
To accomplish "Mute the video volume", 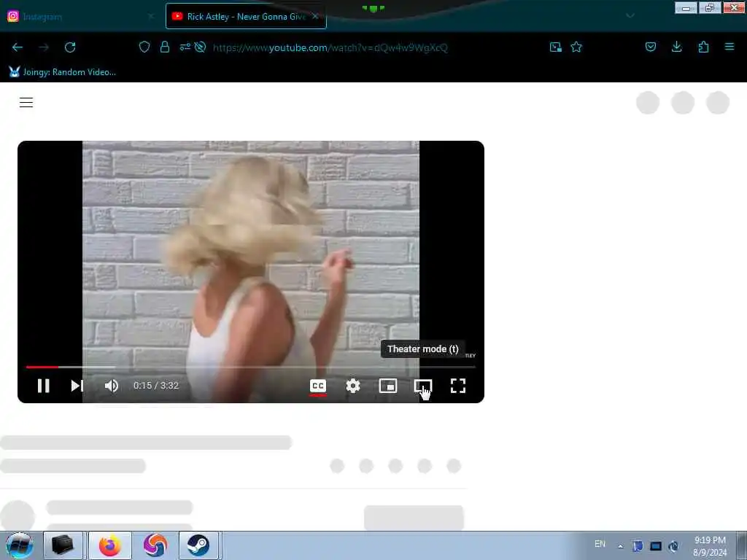I will pyautogui.click(x=112, y=386).
